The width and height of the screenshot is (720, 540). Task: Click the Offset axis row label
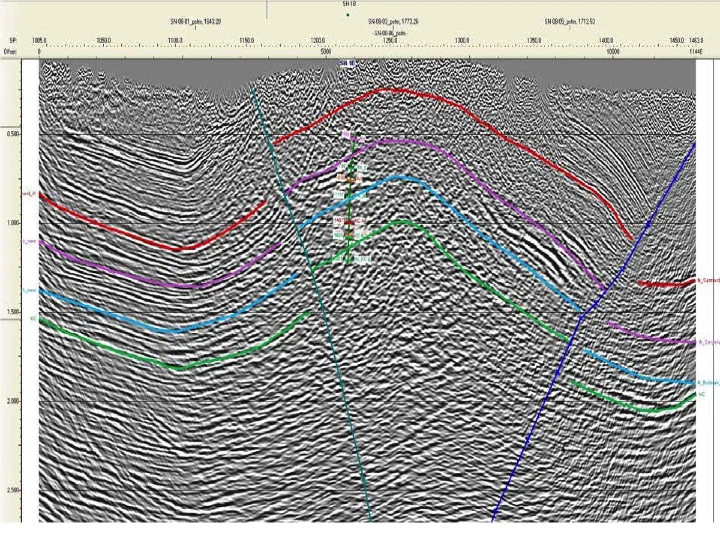10,52
